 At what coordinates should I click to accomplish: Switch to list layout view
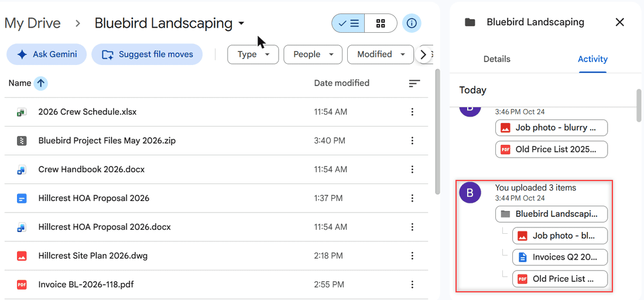pos(348,23)
